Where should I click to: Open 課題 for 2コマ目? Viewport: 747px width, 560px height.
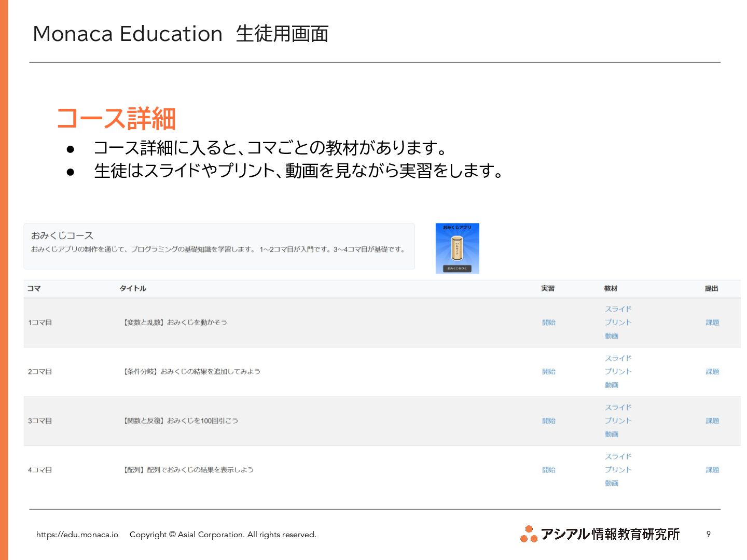[712, 372]
